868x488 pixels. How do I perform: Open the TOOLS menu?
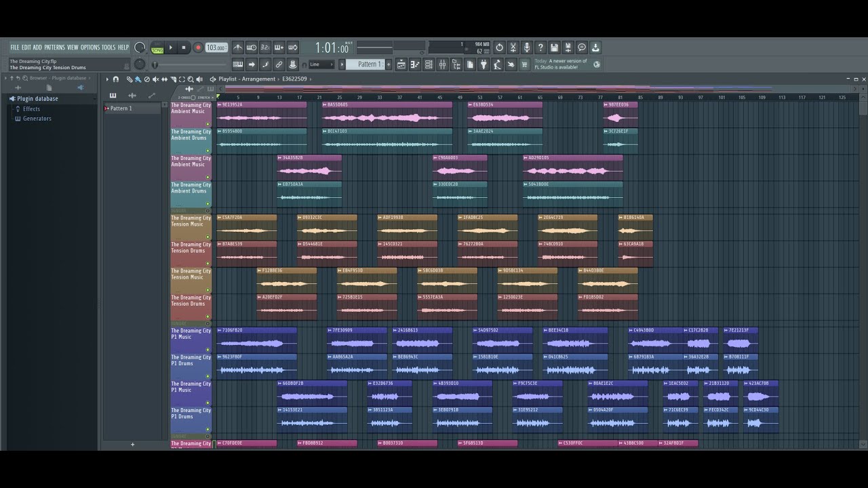pos(108,47)
